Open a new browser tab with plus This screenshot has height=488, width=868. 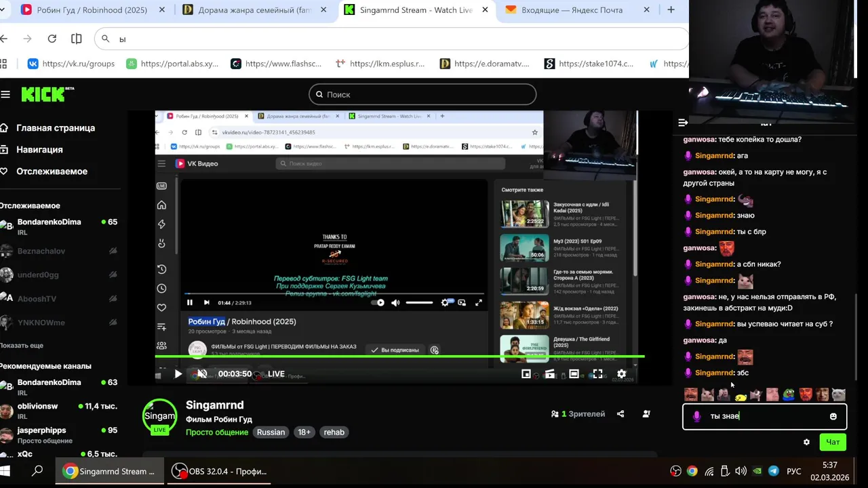[671, 9]
